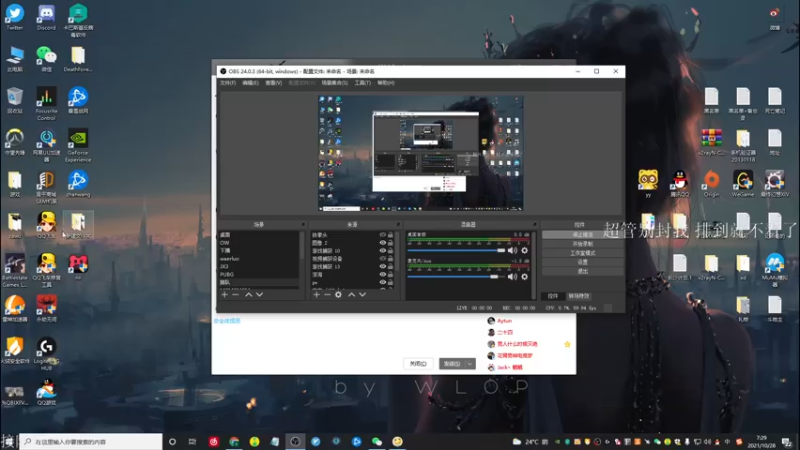Toggle visibility eye of 游戏捕获 13 source
Screen dimensions: 800x450
click(x=383, y=267)
